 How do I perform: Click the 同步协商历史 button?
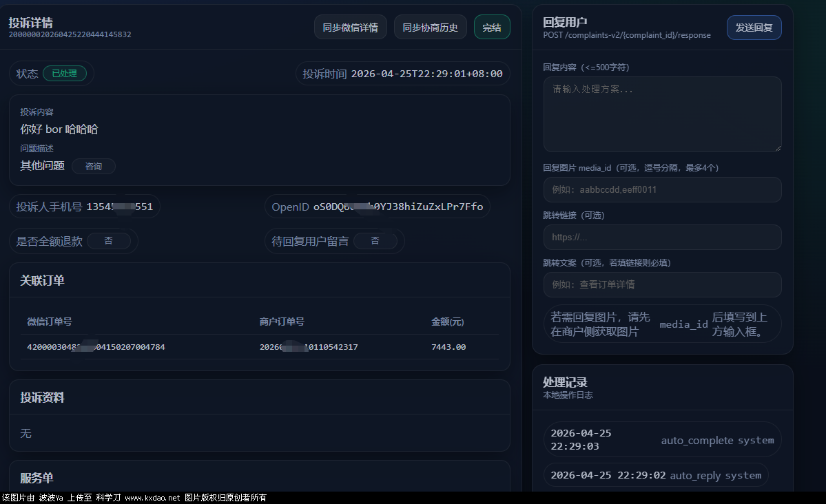pyautogui.click(x=430, y=28)
